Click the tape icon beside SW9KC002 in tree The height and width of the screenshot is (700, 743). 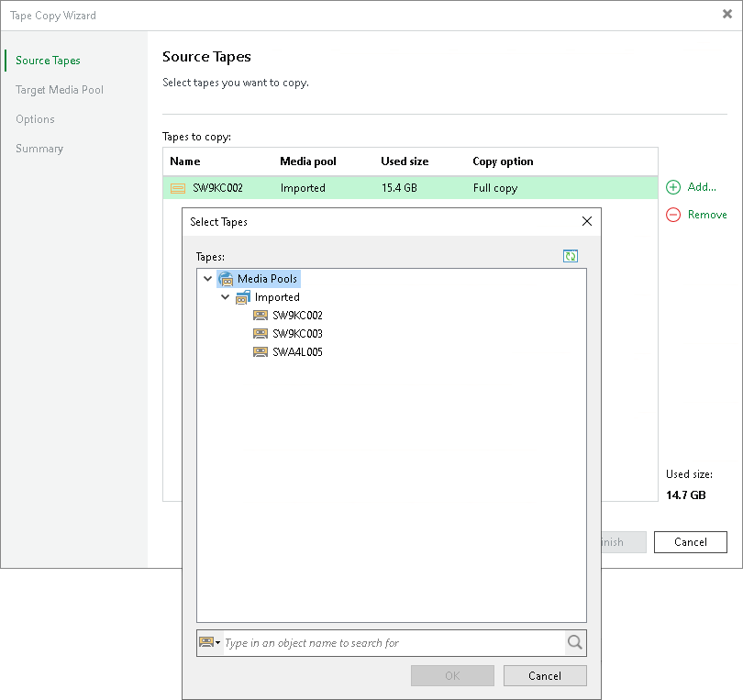coord(261,316)
